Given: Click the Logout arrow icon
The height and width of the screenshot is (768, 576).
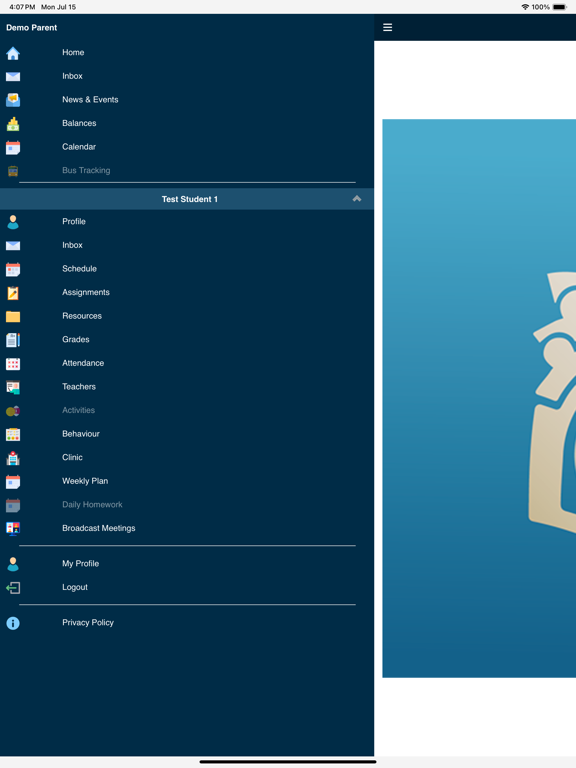Looking at the screenshot, I should point(13,588).
